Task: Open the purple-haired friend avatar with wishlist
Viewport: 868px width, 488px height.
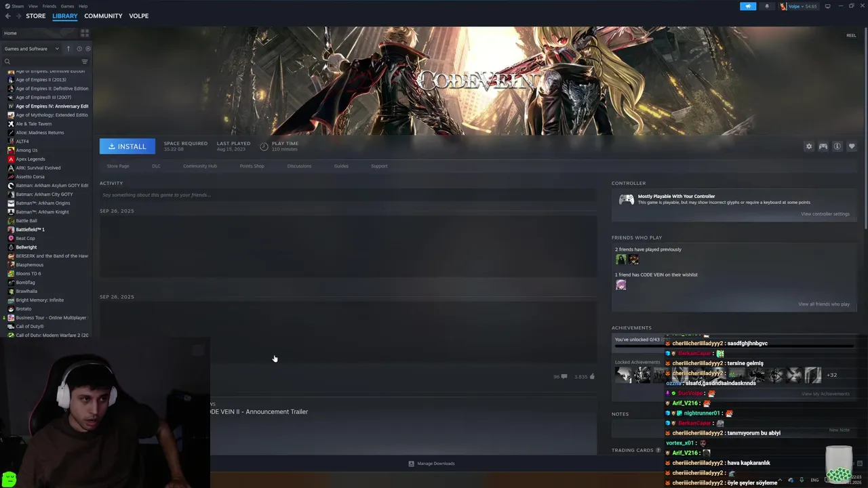Action: pyautogui.click(x=620, y=285)
